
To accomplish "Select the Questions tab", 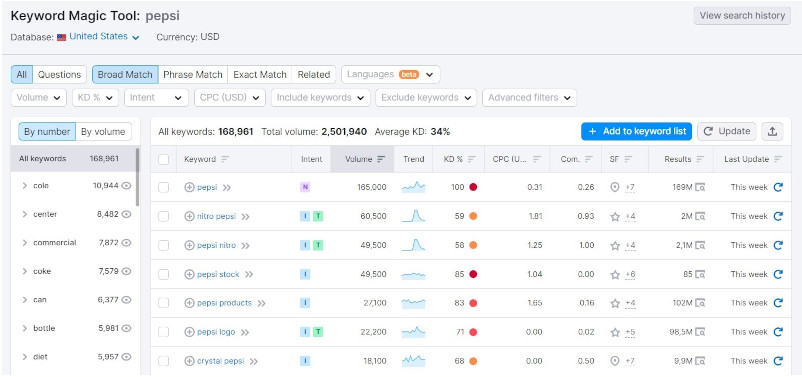I will (59, 75).
